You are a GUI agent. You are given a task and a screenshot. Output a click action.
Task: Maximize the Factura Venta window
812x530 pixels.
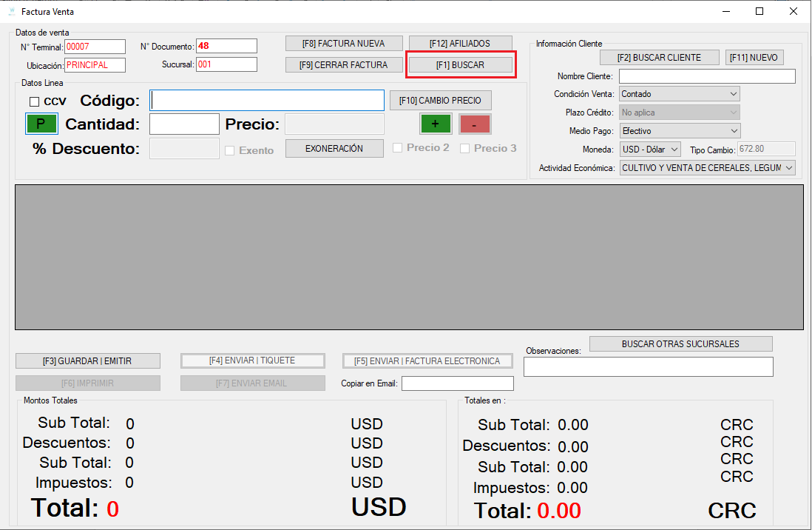click(x=759, y=11)
